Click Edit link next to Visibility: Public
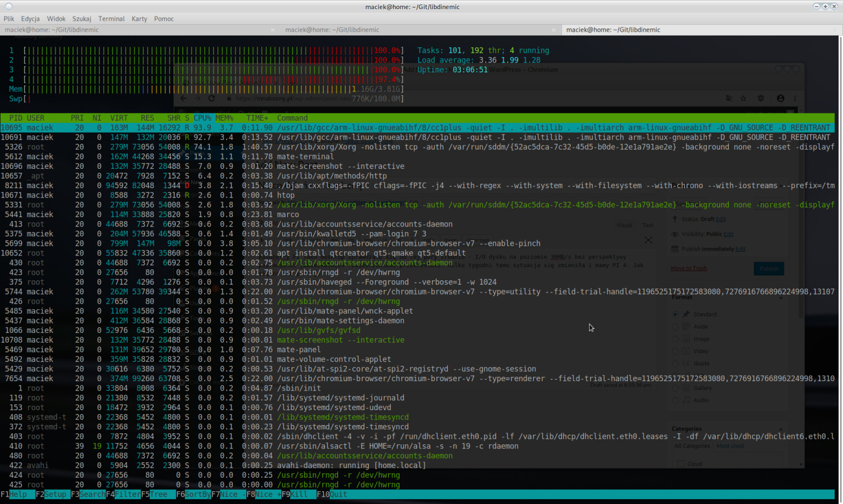This screenshot has width=843, height=504. [728, 234]
